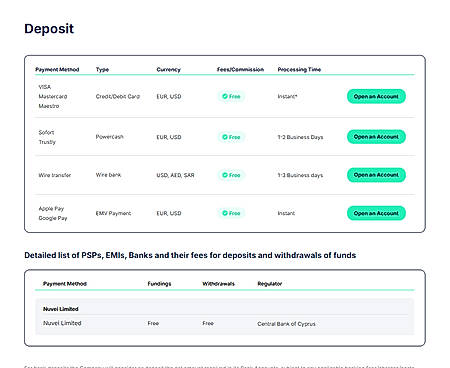
Task: Click the Fees/Commission column header
Action: pyautogui.click(x=240, y=69)
